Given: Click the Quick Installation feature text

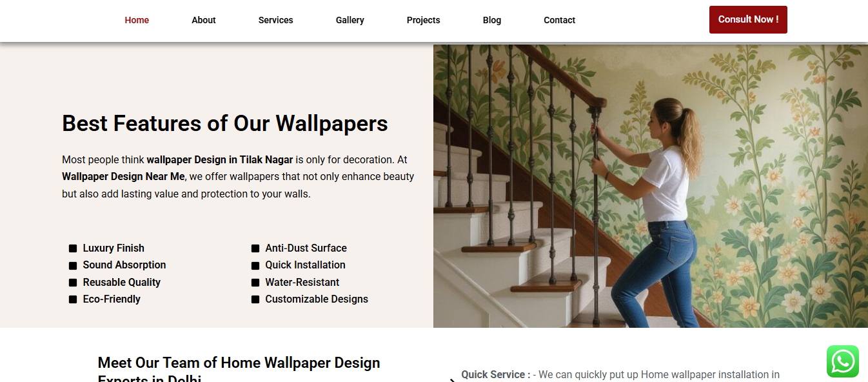Looking at the screenshot, I should 305,265.
